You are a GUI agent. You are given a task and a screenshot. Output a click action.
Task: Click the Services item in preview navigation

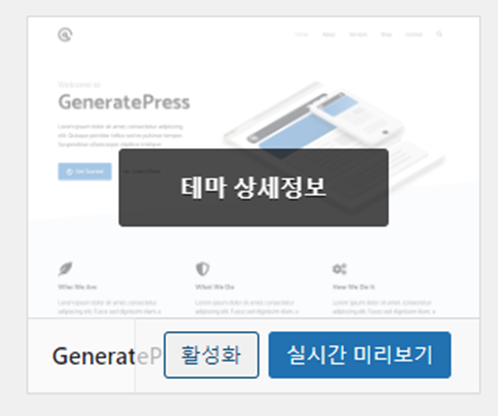pos(358,34)
